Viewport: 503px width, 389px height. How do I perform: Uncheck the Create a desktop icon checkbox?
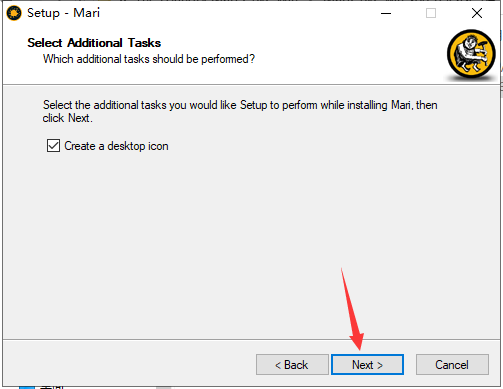coord(53,146)
